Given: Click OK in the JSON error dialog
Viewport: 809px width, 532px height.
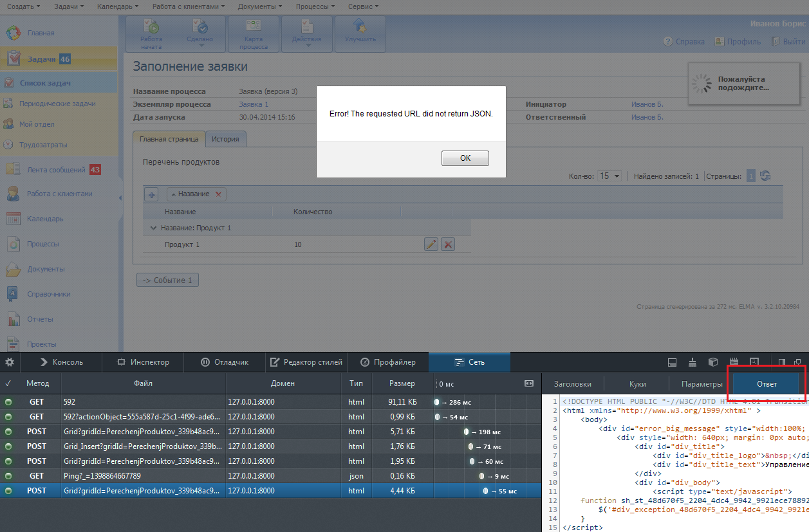Looking at the screenshot, I should pyautogui.click(x=465, y=158).
